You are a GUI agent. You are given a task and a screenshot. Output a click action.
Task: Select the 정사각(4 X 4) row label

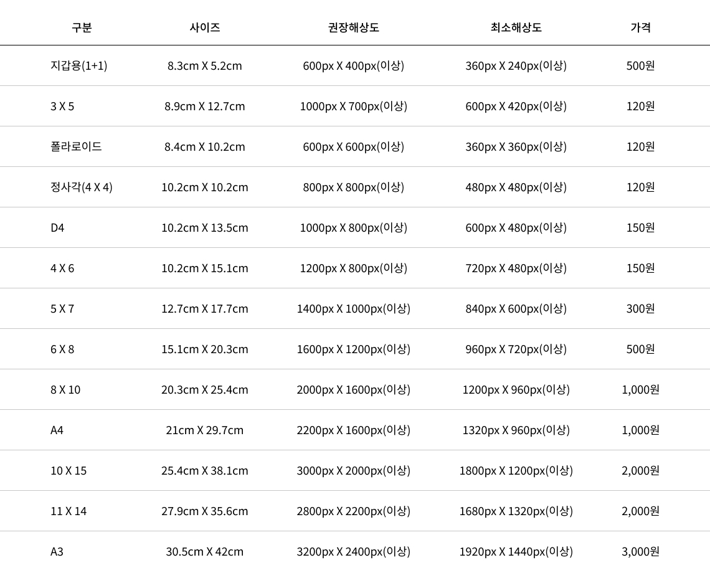point(82,187)
